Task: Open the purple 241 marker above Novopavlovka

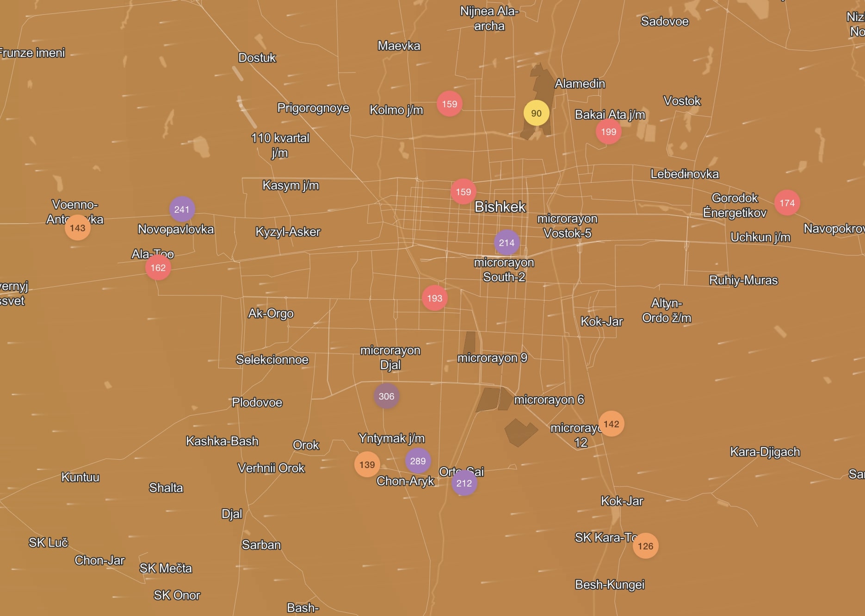Action: point(182,209)
